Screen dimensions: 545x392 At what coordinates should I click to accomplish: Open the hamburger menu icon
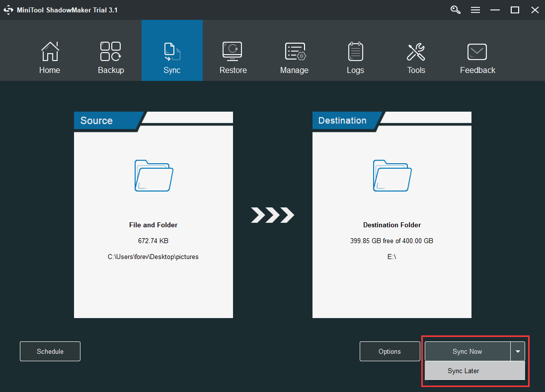(x=475, y=9)
